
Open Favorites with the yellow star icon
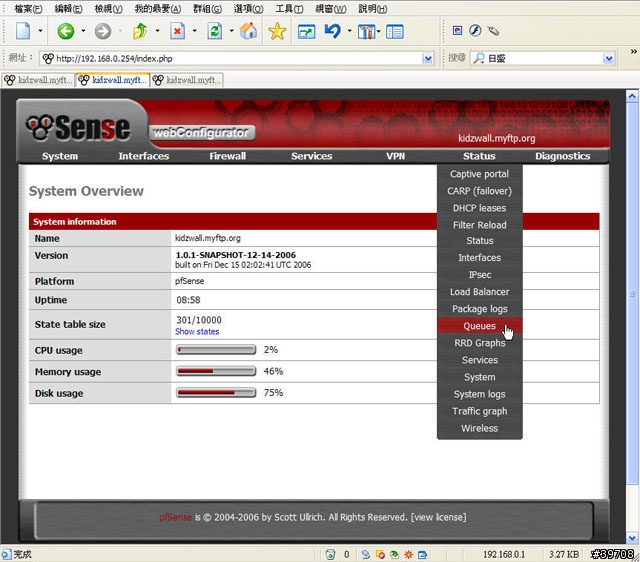point(277,31)
